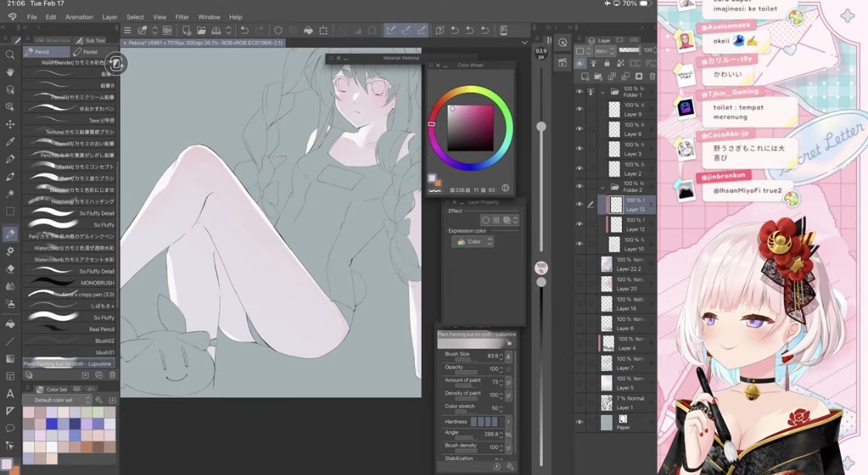This screenshot has height=475, width=868.
Task: Collapse Folder 2 in layer list
Action: (603, 187)
